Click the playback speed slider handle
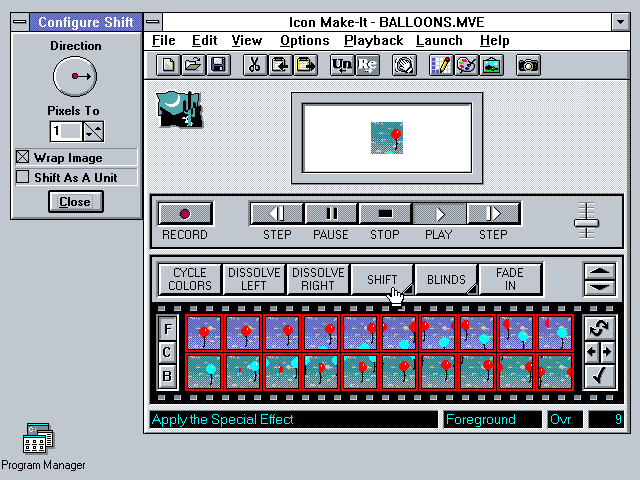This screenshot has width=640, height=480. [586, 223]
